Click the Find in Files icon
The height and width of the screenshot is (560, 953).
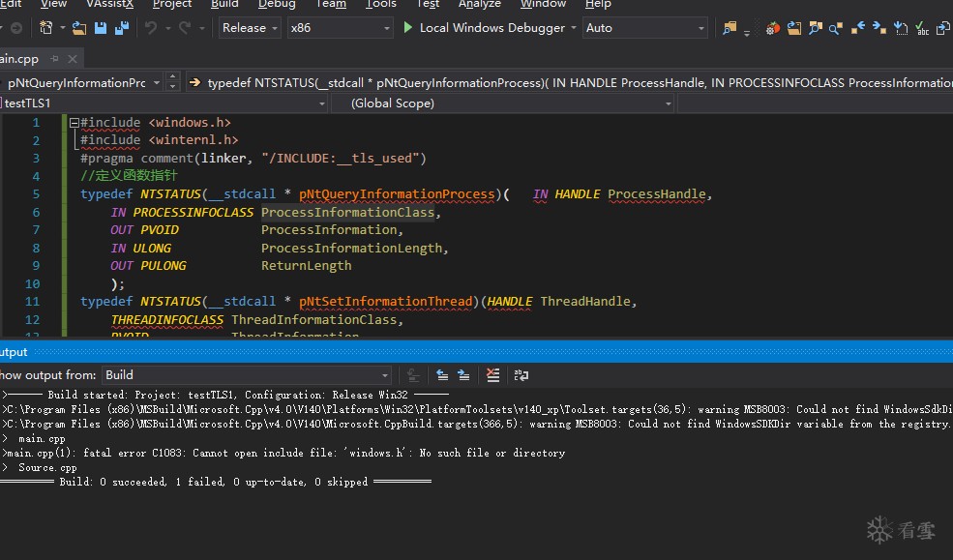(x=730, y=28)
